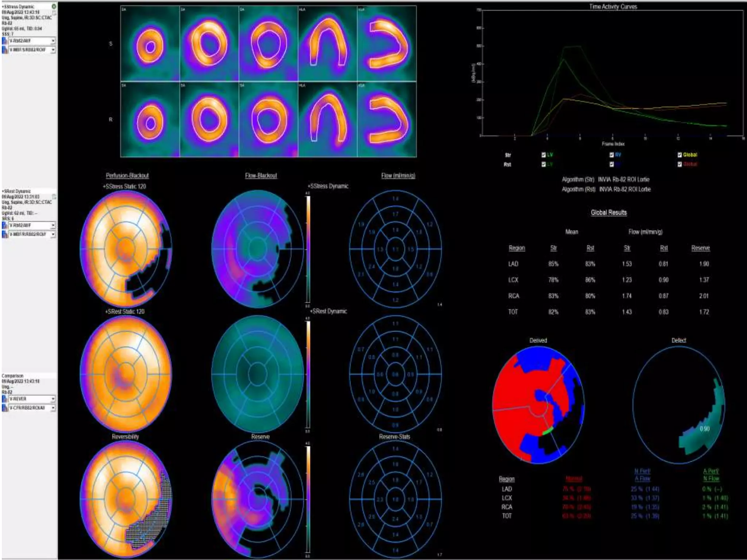Click the Time Activity Curves chart
Image resolution: width=747 pixels, height=560 pixels.
tap(613, 73)
